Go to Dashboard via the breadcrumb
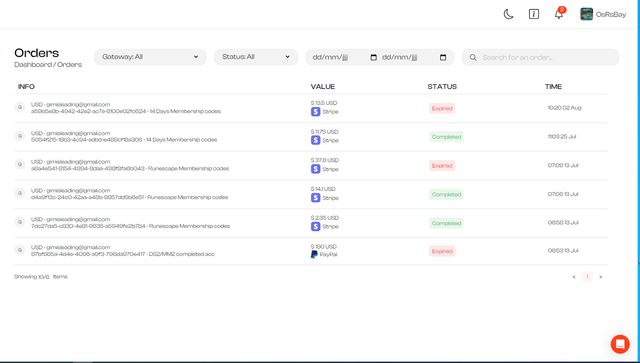 tap(33, 65)
